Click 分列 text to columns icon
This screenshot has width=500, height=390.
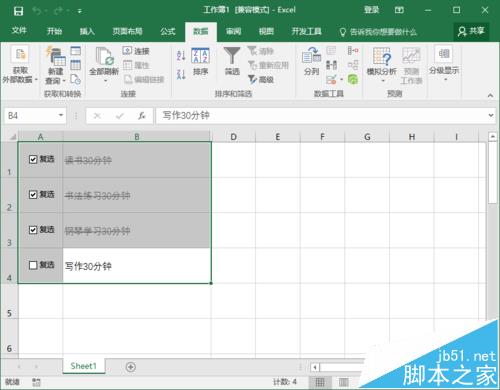[x=311, y=62]
